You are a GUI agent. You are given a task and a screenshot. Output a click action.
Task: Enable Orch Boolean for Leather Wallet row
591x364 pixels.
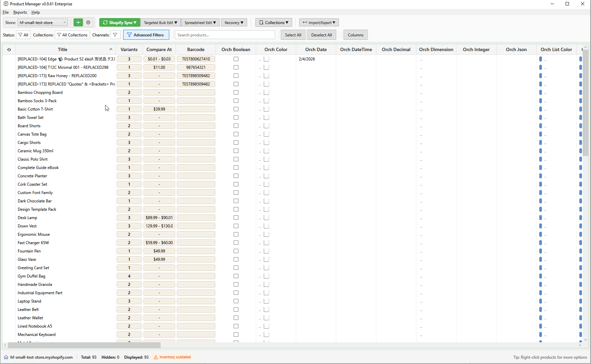point(236,318)
